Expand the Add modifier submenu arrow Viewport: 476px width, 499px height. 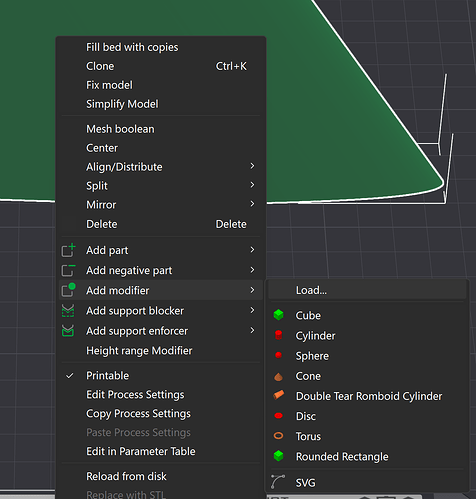tap(252, 290)
